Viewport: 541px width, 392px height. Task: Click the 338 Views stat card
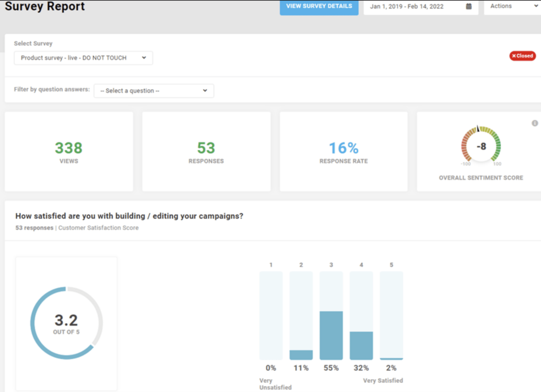pos(69,151)
